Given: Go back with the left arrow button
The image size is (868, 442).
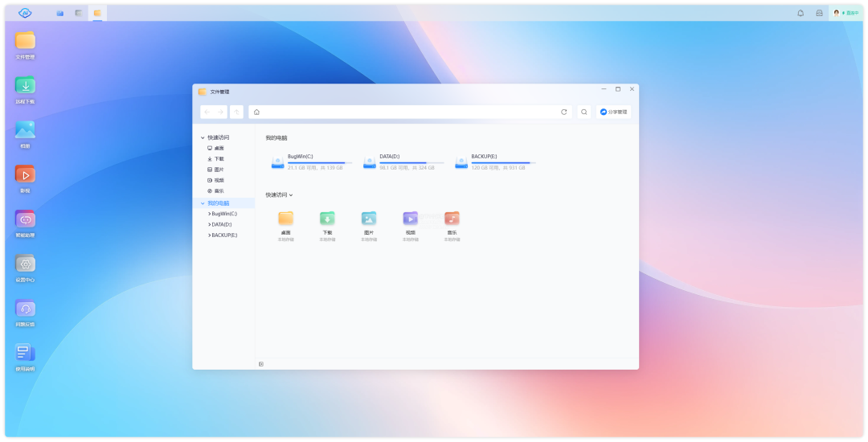Looking at the screenshot, I should [207, 112].
